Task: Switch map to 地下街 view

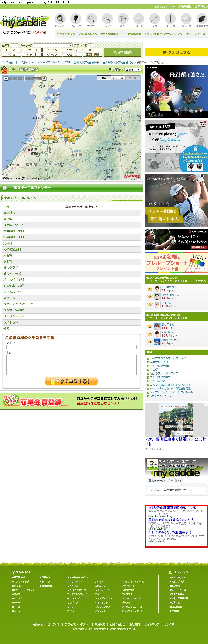Action: coord(133,78)
